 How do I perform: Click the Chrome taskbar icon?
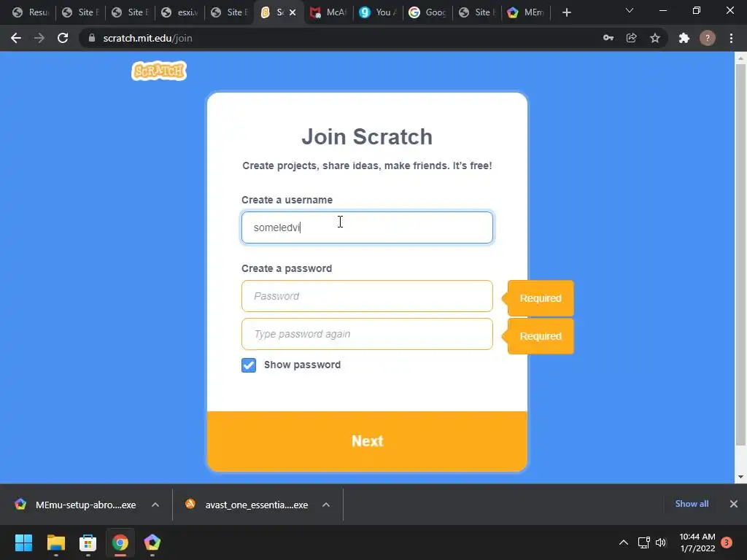click(120, 542)
